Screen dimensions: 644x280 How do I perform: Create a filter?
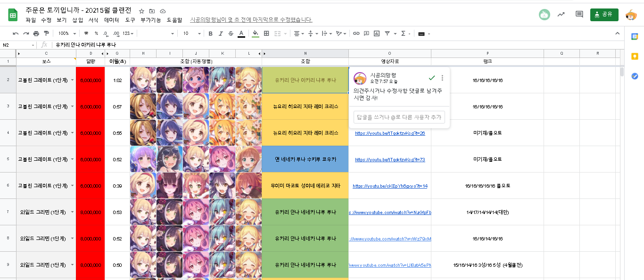(x=387, y=33)
